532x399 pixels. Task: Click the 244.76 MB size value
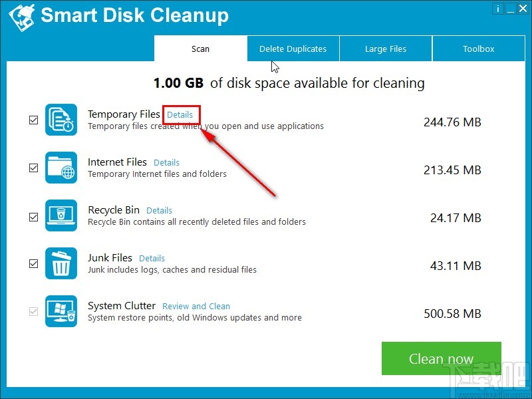(452, 122)
